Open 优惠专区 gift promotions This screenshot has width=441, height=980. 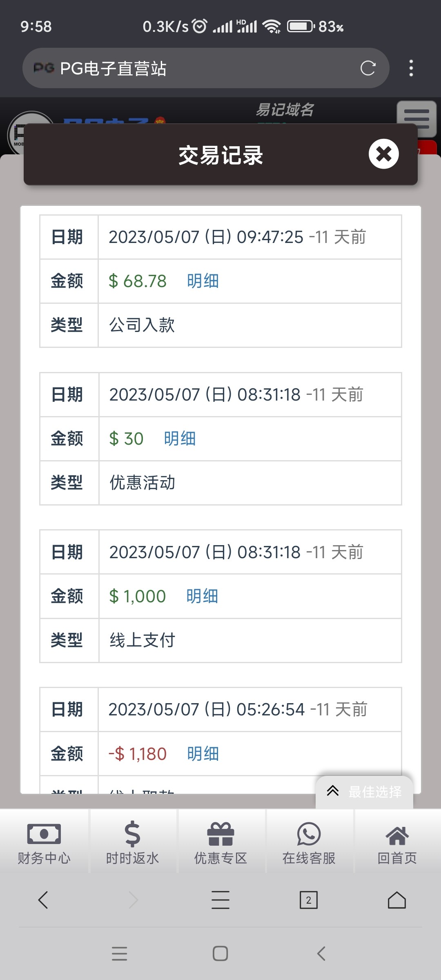pyautogui.click(x=220, y=842)
